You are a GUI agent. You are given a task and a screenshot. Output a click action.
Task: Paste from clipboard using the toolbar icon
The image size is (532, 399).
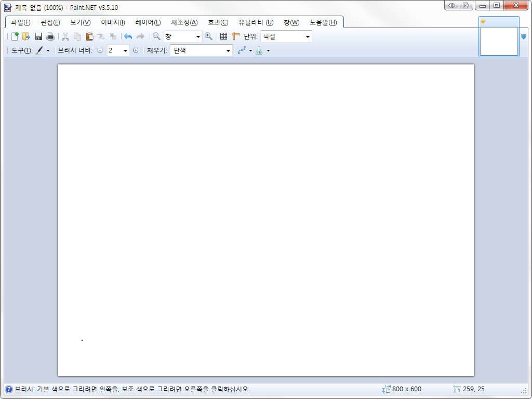(x=89, y=36)
